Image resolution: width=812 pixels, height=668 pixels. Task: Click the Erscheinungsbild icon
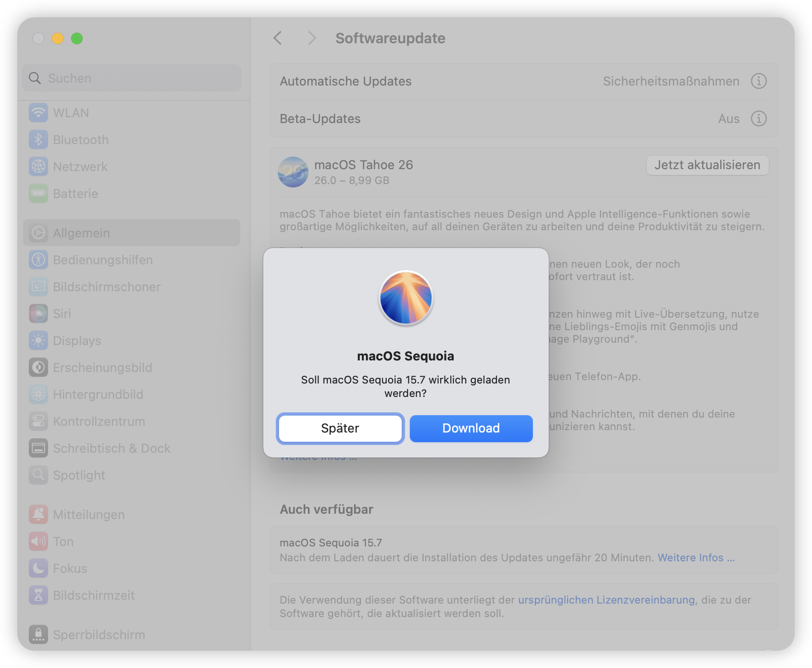point(38,368)
